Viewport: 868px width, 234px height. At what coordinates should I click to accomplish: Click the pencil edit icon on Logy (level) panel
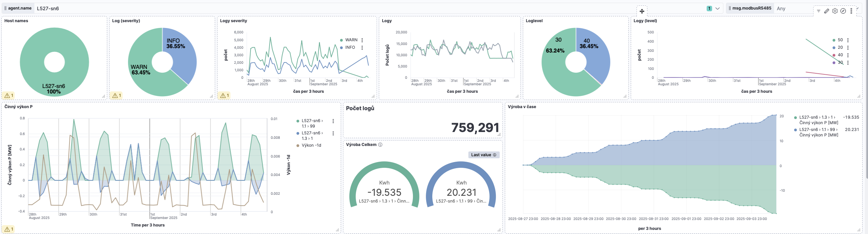[827, 11]
